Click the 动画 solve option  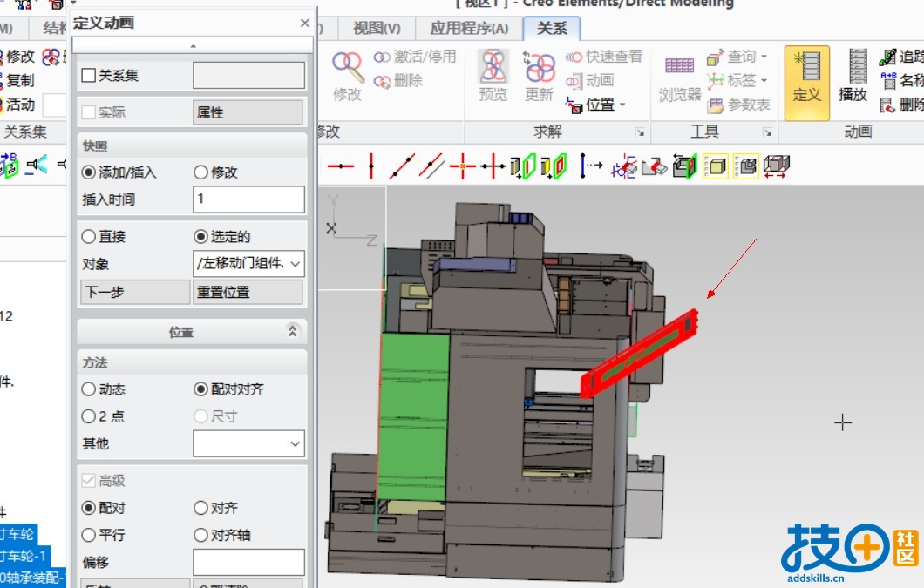coord(590,80)
